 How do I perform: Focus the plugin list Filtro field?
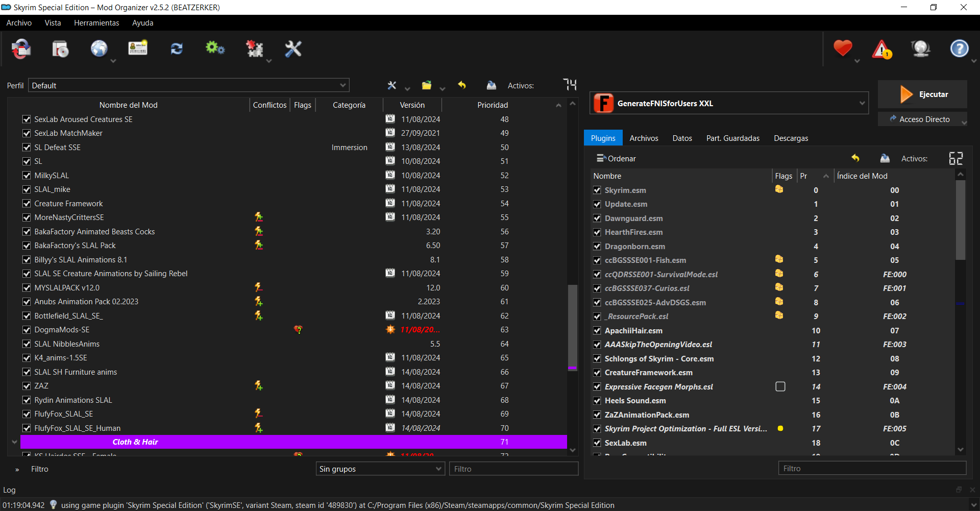point(872,468)
